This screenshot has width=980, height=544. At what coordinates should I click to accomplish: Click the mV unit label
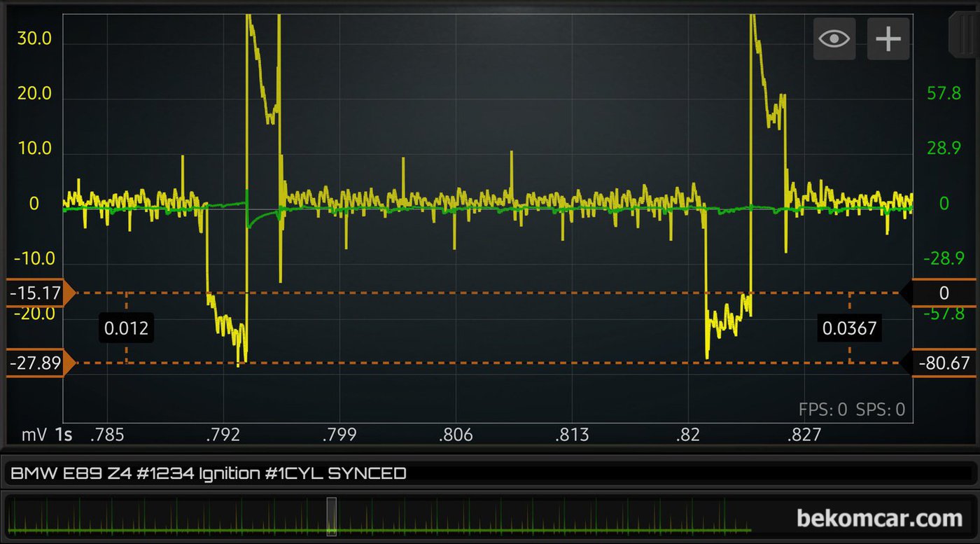tap(34, 435)
